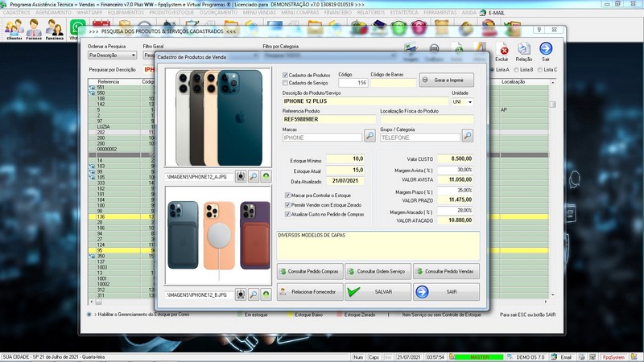Viewport: 644px width, 362px height.
Task: Uncheck Atualizar Custo no Pedido de Compras
Action: click(288, 214)
